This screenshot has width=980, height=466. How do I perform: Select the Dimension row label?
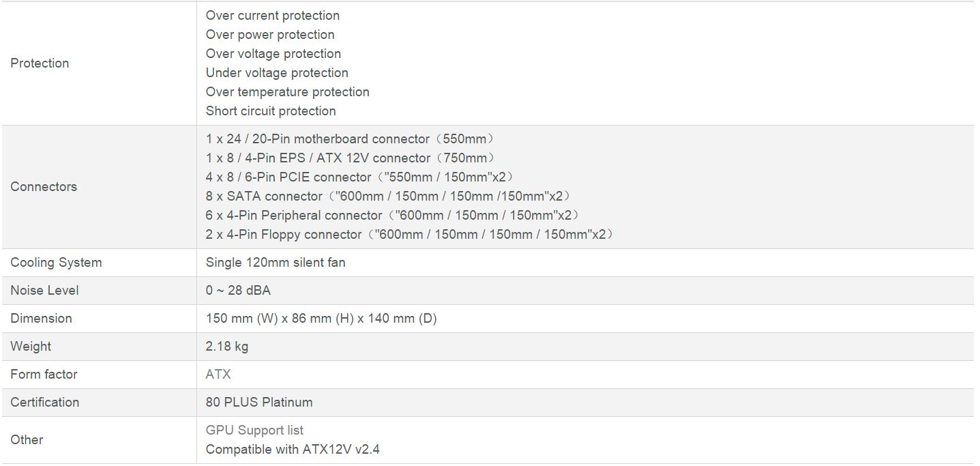[41, 319]
